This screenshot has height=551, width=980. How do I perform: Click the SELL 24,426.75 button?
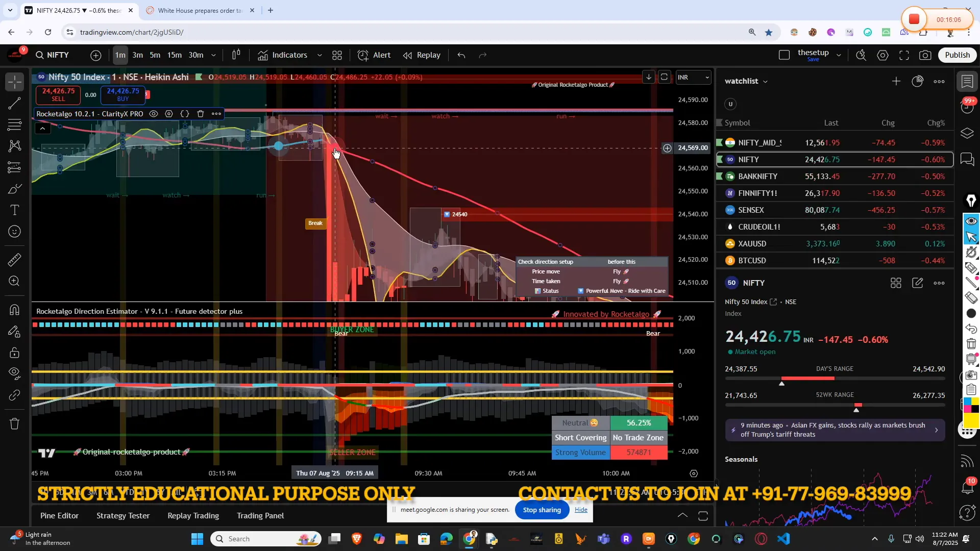point(58,94)
